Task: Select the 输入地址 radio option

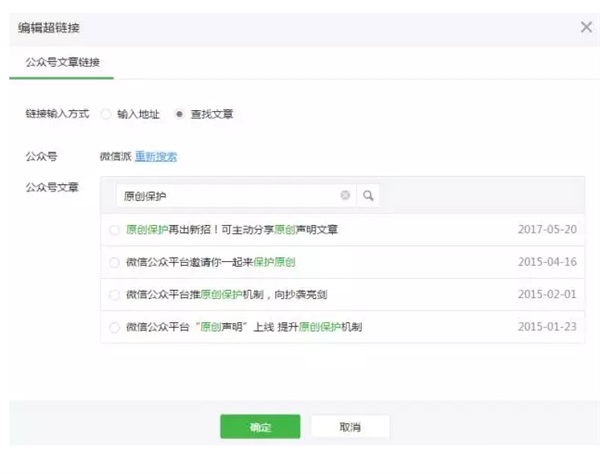Action: click(x=106, y=114)
